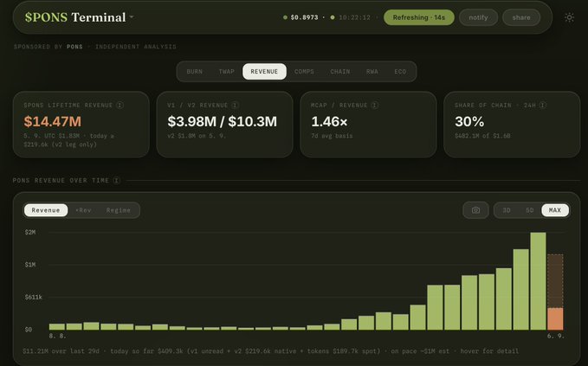Show info icon for Share of Chain 24H
588x366 pixels.
(x=543, y=106)
